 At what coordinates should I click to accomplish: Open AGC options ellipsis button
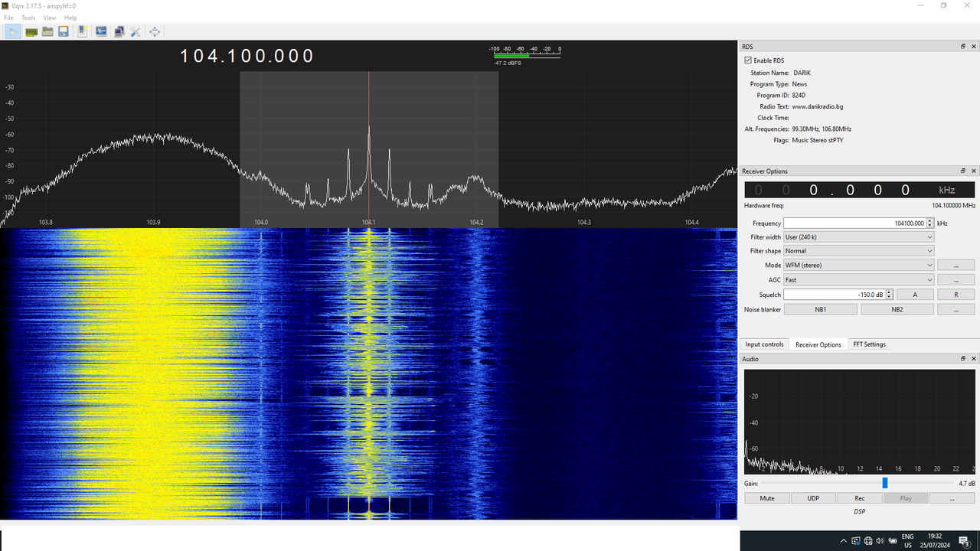[956, 280]
